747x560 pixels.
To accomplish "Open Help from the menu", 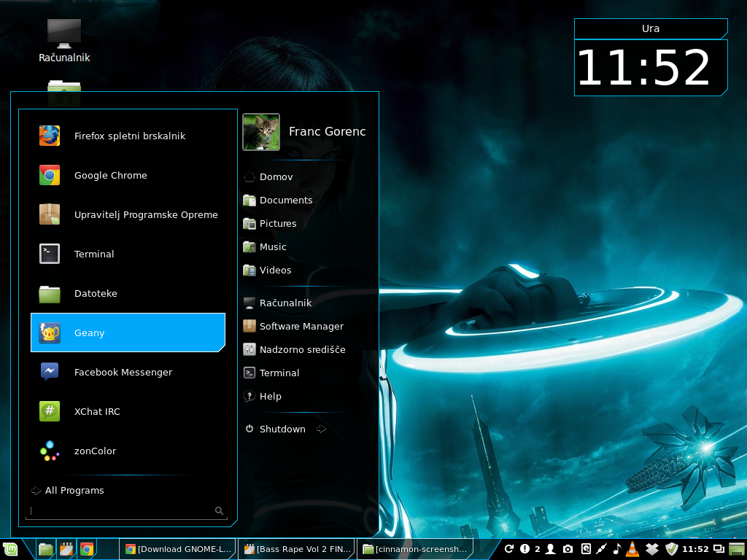I will 263,396.
